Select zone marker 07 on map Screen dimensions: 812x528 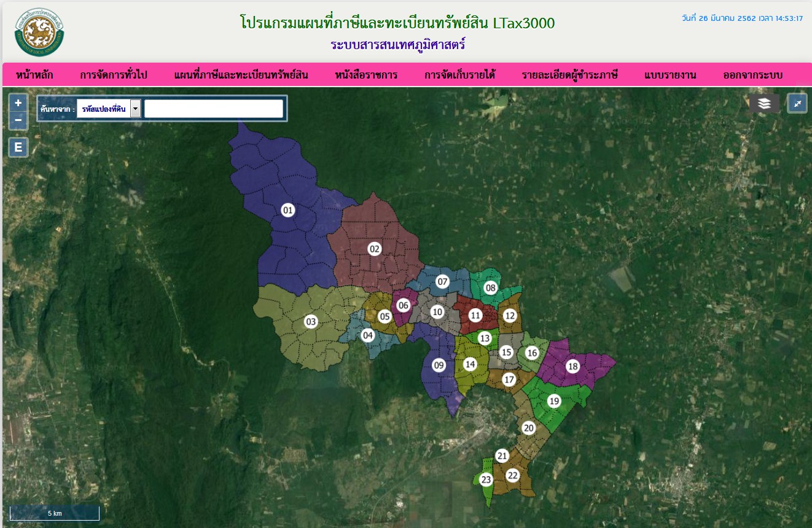pos(442,282)
